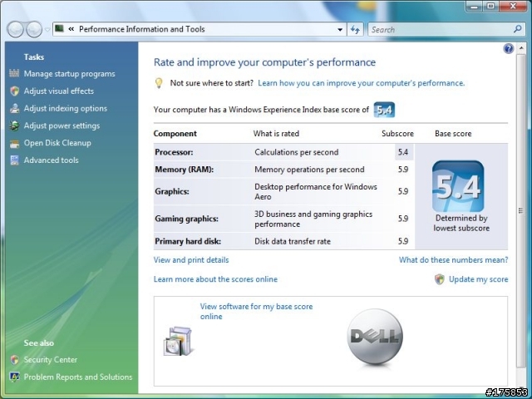532x399 pixels.
Task: Click the Graphics row label
Action: 172,191
